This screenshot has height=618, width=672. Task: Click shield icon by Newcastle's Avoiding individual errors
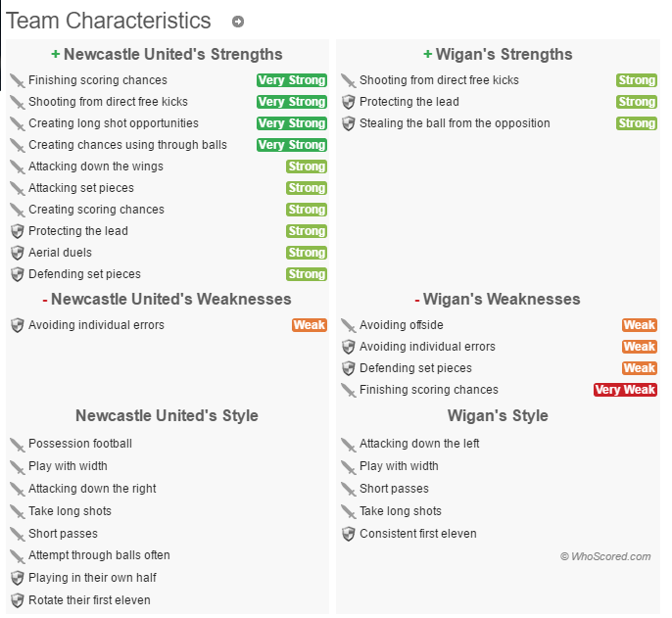[x=18, y=325]
